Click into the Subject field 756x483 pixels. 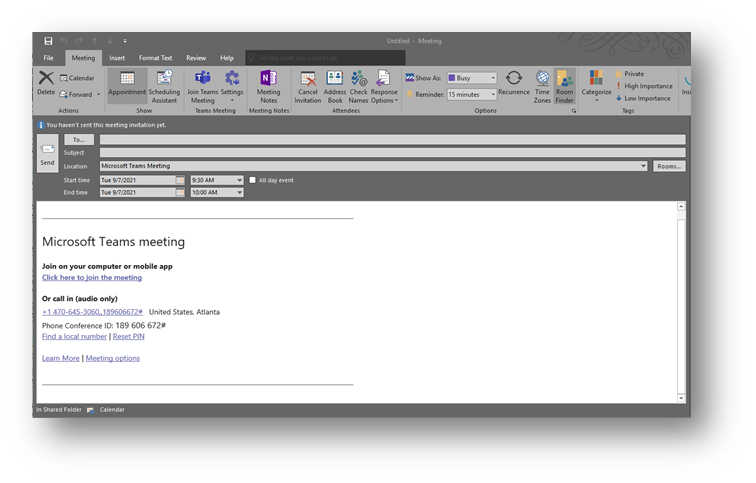[x=392, y=153]
